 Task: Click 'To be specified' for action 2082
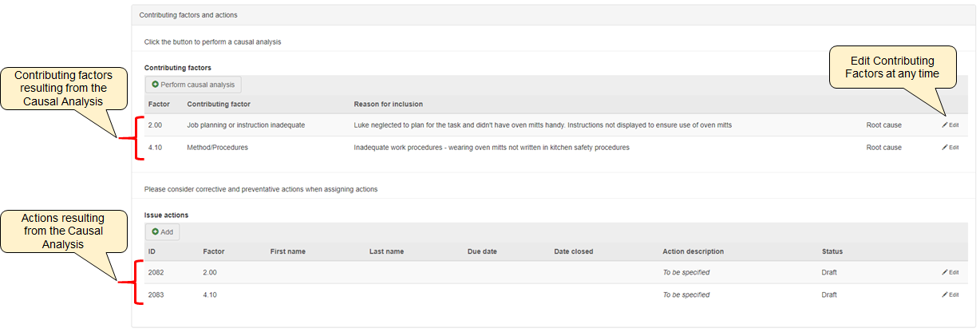coord(686,272)
